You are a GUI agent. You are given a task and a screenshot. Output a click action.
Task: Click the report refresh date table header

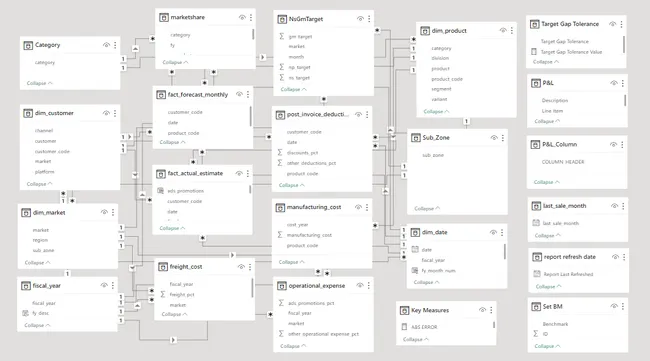(579, 257)
